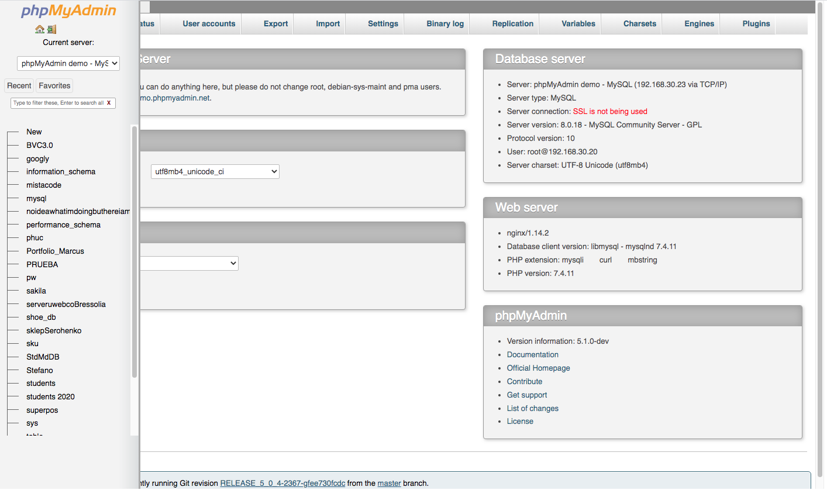Select the sklepSerohenko database

(x=54, y=330)
